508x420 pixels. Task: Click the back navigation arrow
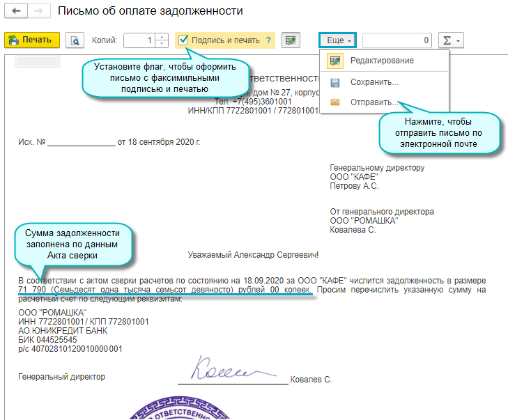click(x=16, y=11)
